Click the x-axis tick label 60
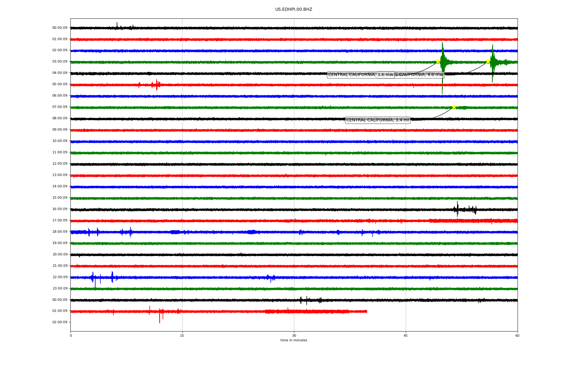Screen dimensions: 588x368 point(517,336)
